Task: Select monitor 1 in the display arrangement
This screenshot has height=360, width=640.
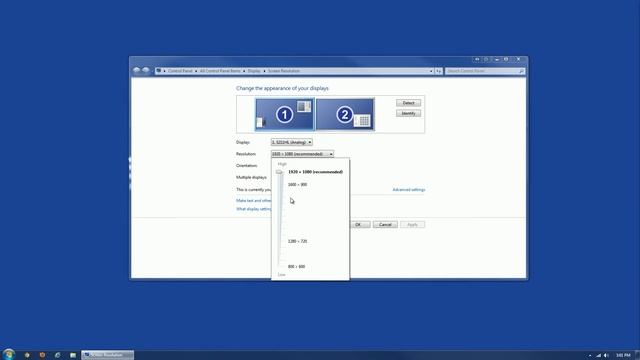Action: point(285,114)
